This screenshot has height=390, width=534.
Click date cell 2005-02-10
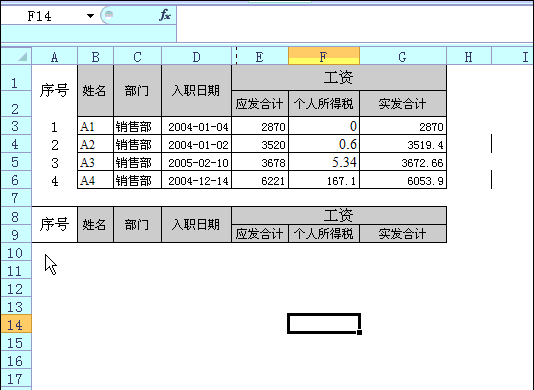coord(197,162)
